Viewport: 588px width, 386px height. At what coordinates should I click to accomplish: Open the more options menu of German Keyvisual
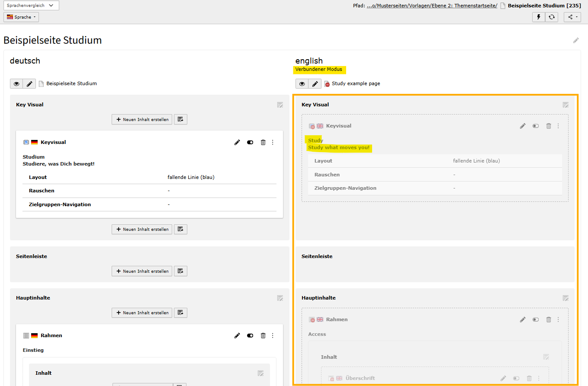[x=273, y=142]
